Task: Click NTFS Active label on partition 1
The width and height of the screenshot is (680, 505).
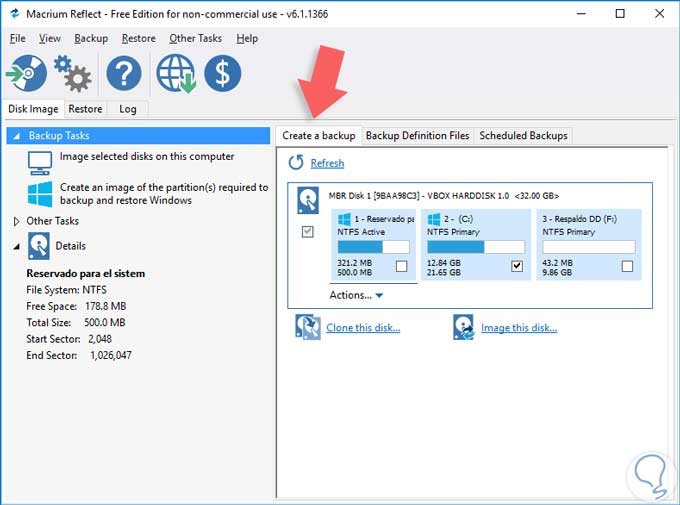Action: (x=361, y=232)
